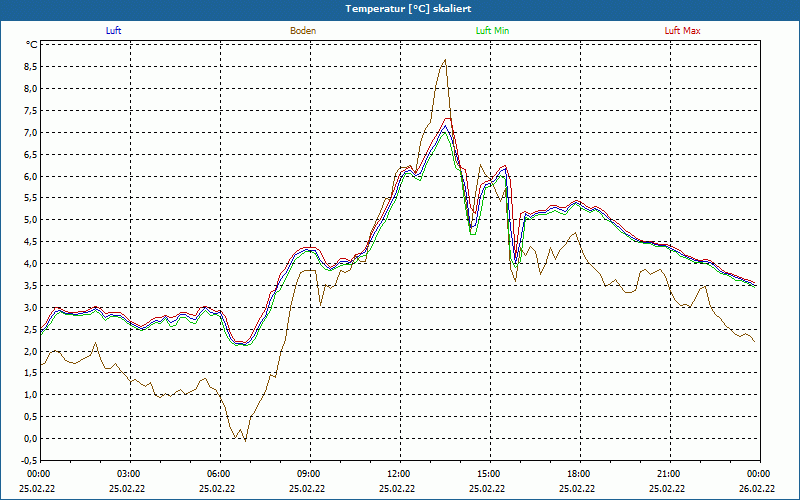This screenshot has width=800, height=500.
Task: Select the 5,0 value on y-axis
Action: tap(30, 220)
